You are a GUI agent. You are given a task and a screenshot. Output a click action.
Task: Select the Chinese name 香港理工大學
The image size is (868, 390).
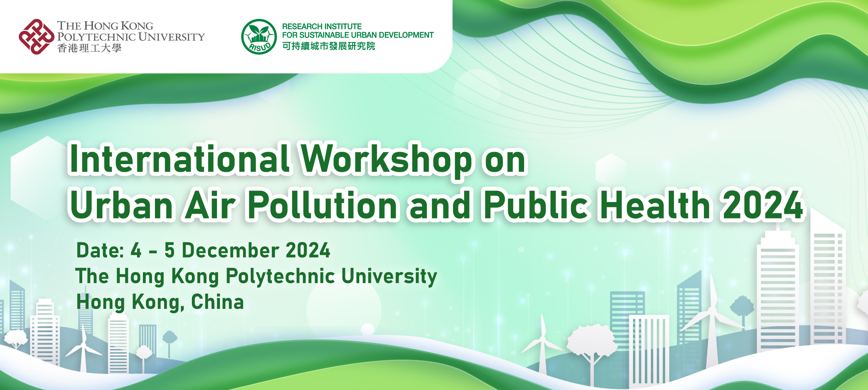pos(89,48)
